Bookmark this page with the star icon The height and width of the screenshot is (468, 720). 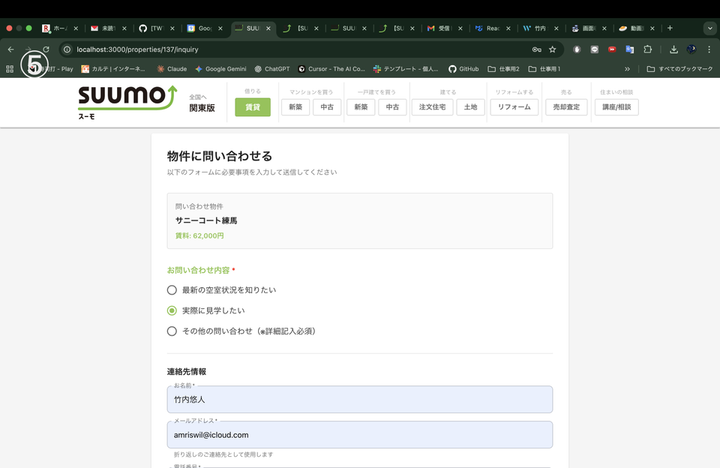click(552, 49)
